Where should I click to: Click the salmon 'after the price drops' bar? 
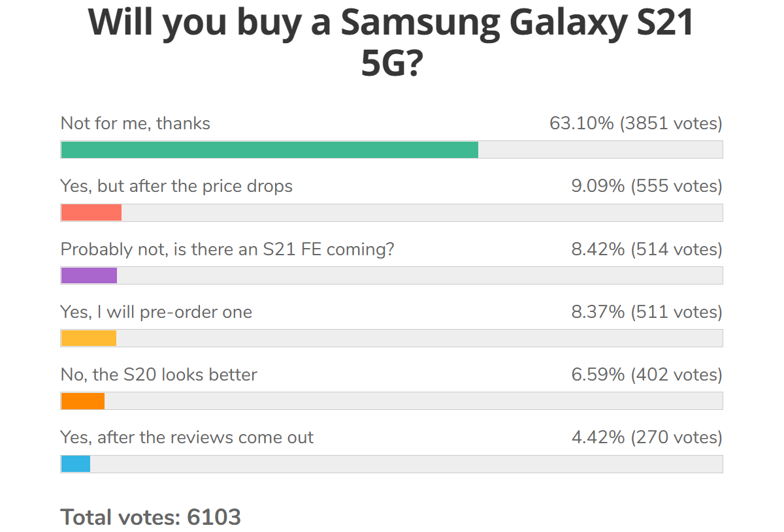91,213
